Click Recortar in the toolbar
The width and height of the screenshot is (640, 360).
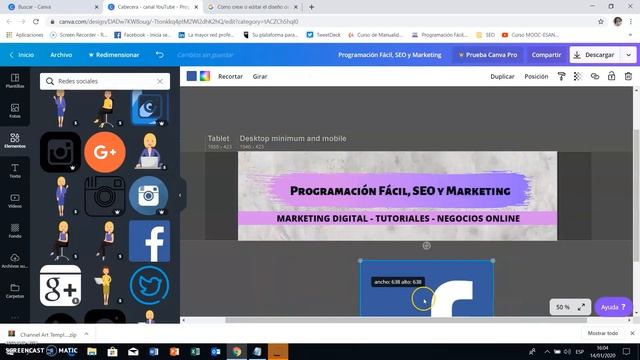pyautogui.click(x=230, y=76)
